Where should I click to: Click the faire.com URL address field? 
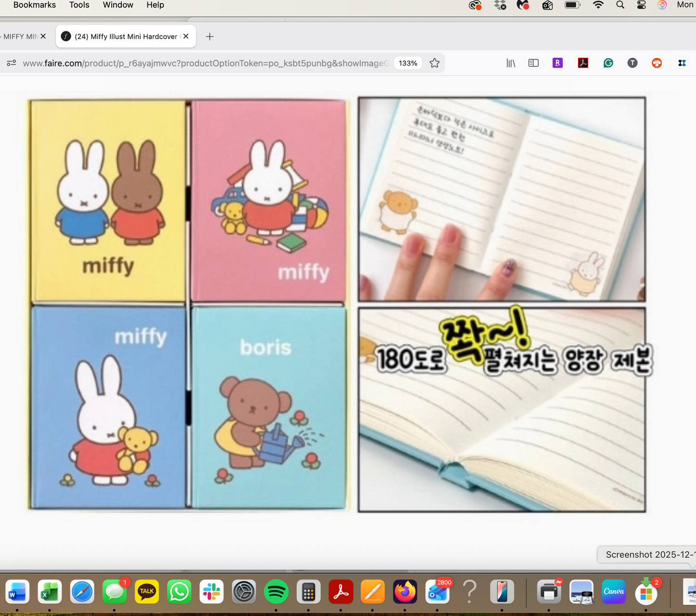(206, 63)
